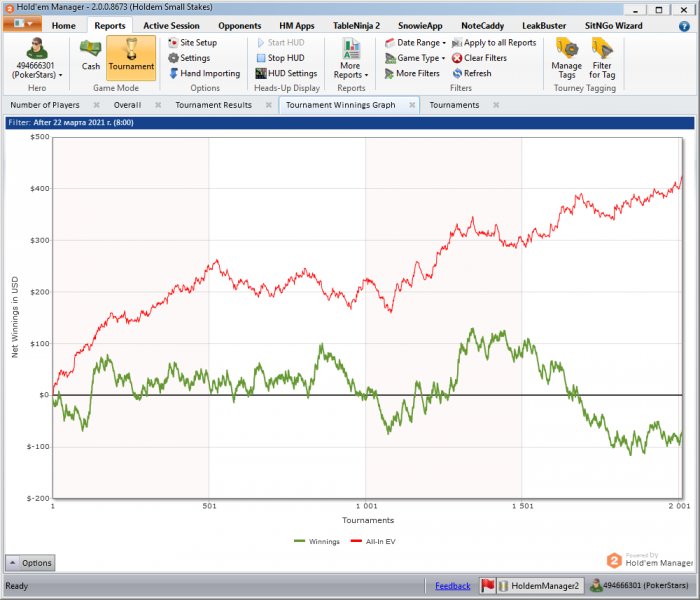
Task: Open the Hero player selector 494666301
Action: [37, 58]
